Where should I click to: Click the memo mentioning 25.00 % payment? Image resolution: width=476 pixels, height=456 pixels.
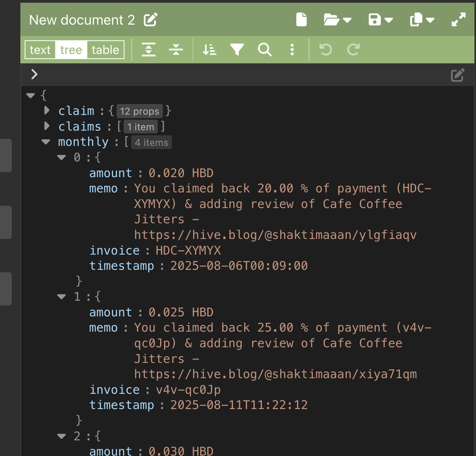283,351
